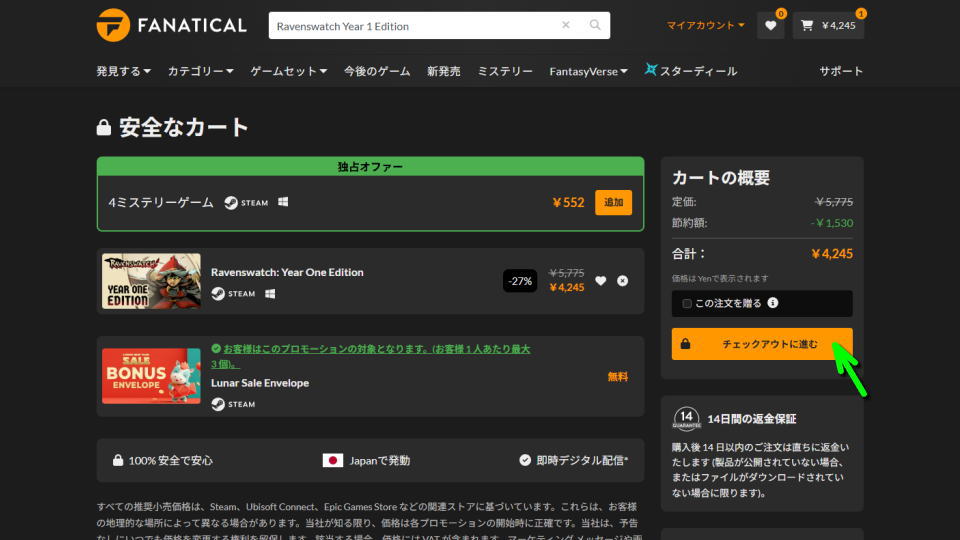
Task: Click the Star Deal star icon
Action: (x=651, y=69)
